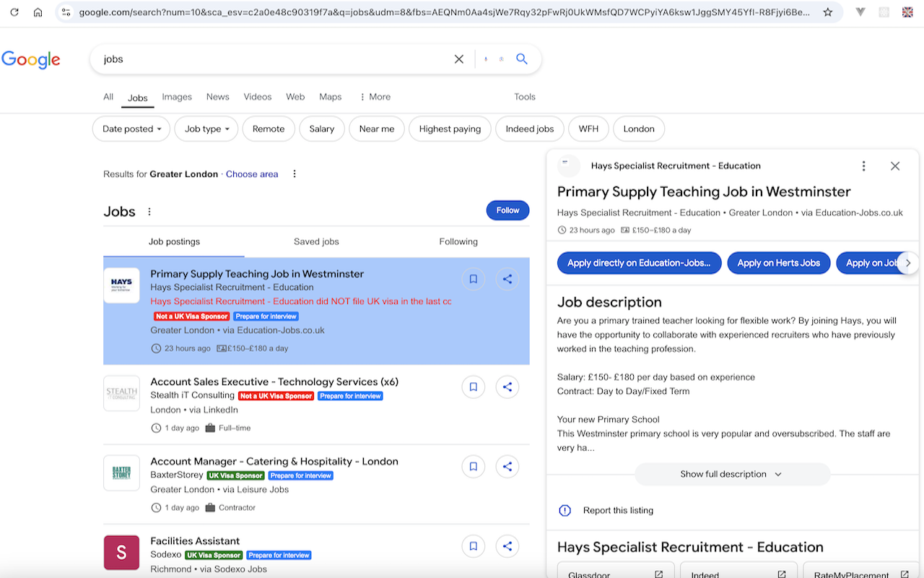Open the Facilities Assistant job title
This screenshot has height=578, width=924.
coord(195,540)
